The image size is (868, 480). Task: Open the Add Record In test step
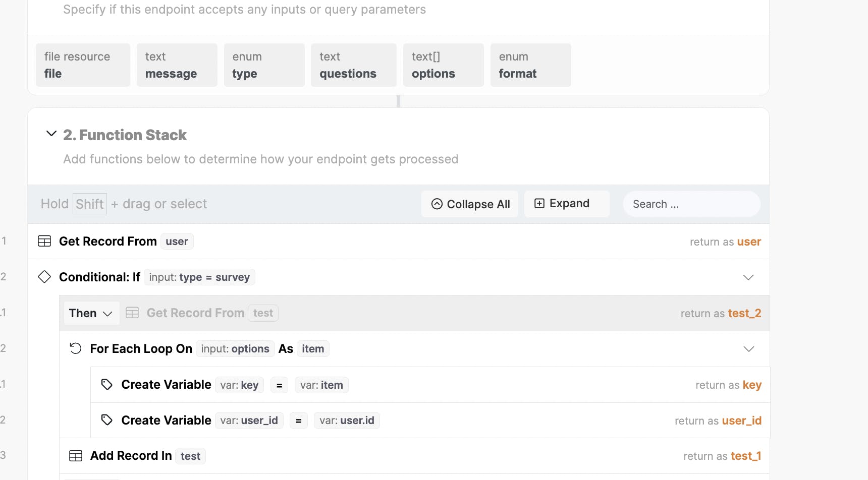pyautogui.click(x=131, y=456)
